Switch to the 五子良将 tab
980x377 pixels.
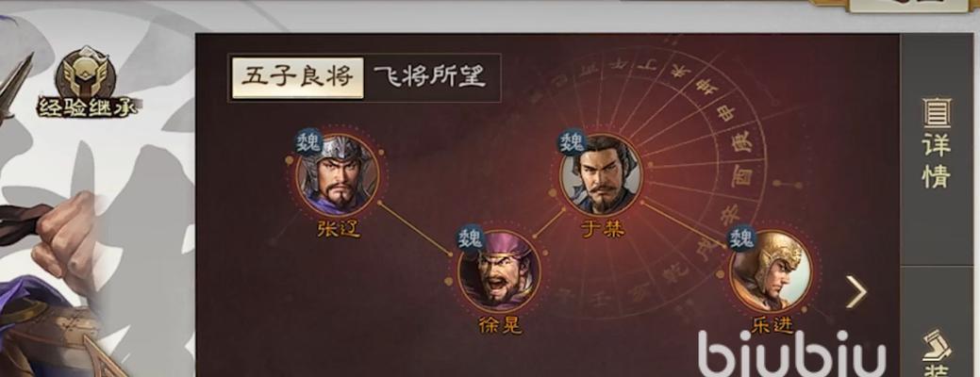(x=297, y=78)
